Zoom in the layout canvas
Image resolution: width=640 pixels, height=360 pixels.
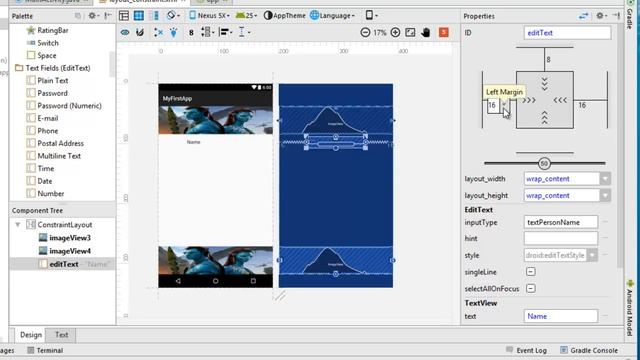[x=395, y=33]
